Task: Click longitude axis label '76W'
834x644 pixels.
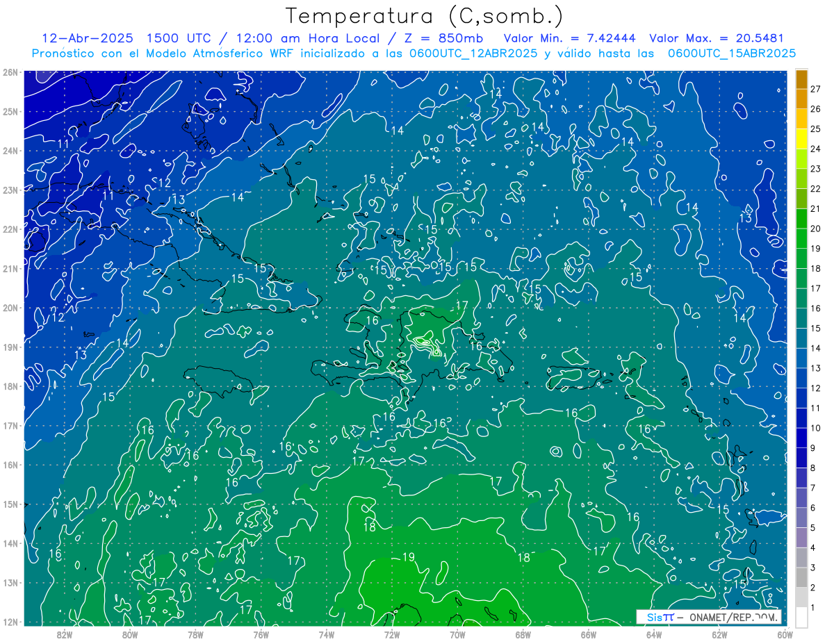Action: point(261,634)
